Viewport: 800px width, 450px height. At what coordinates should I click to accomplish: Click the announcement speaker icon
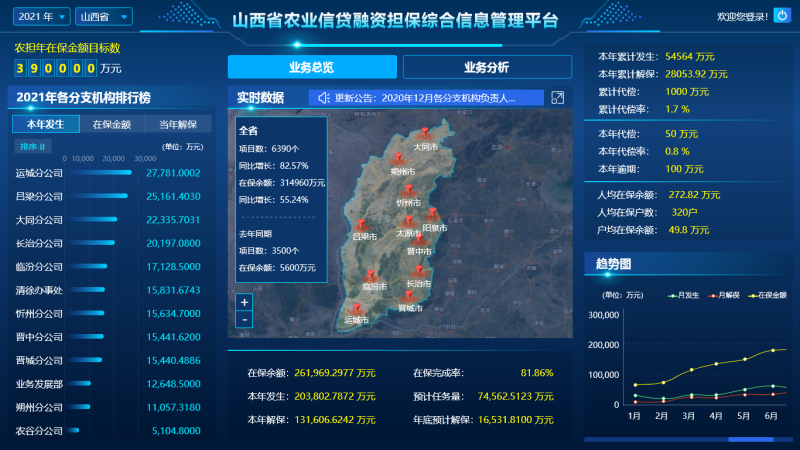323,98
